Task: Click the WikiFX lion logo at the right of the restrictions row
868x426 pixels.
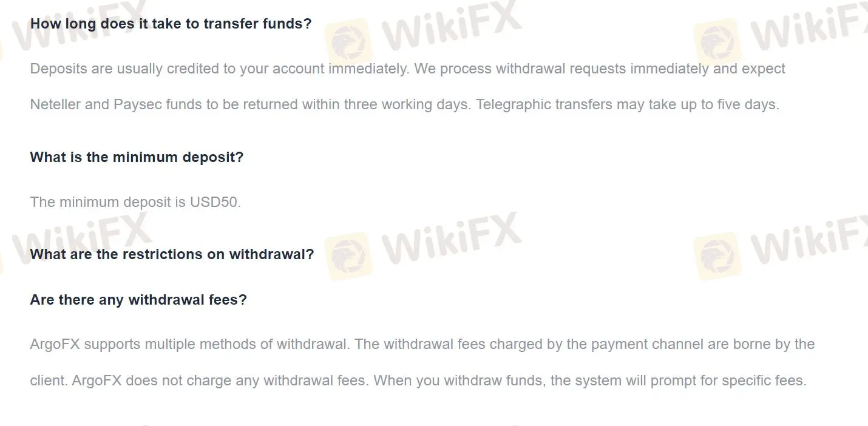Action: (715, 255)
